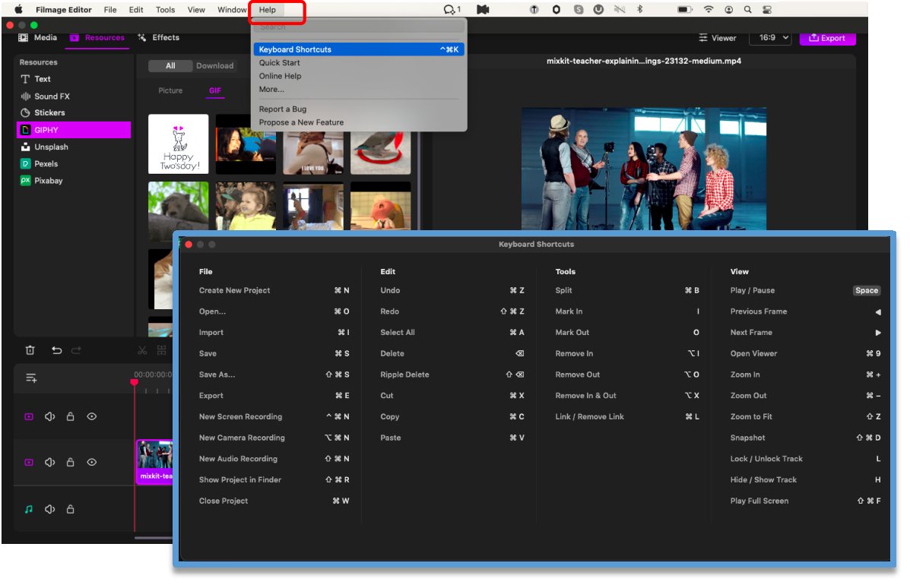910x588 pixels.
Task: Open the Tools menu in menu bar
Action: tap(165, 10)
